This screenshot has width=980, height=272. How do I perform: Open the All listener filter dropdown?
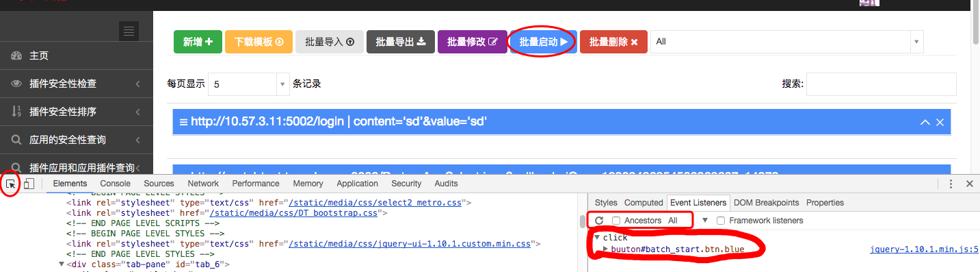(x=688, y=221)
